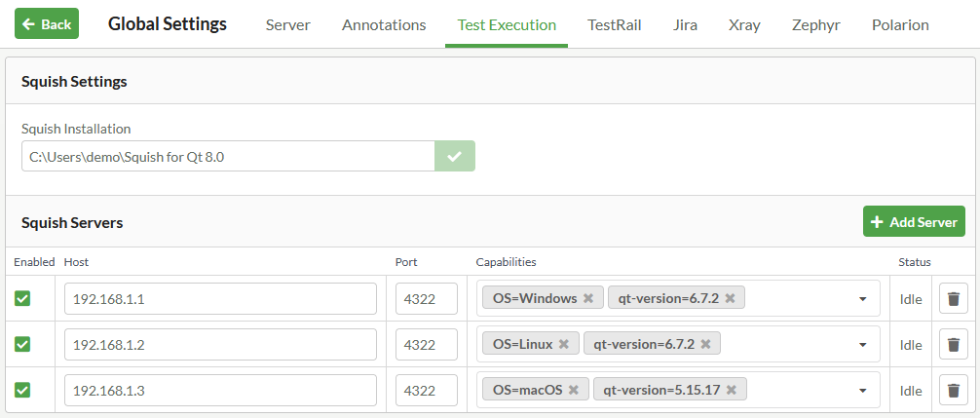
Task: Switch to the TestRail tab
Action: pyautogui.click(x=614, y=24)
